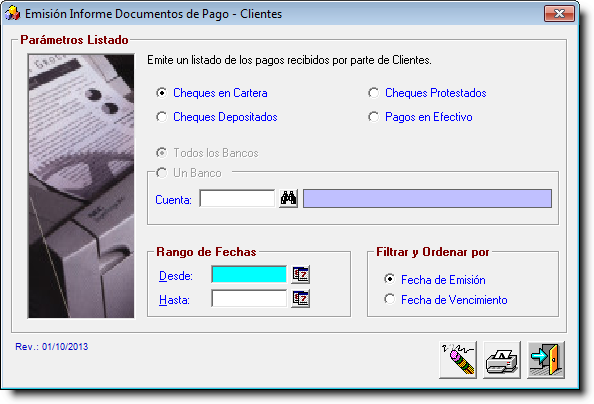
Task: Click the Hasta date input field
Action: (249, 299)
